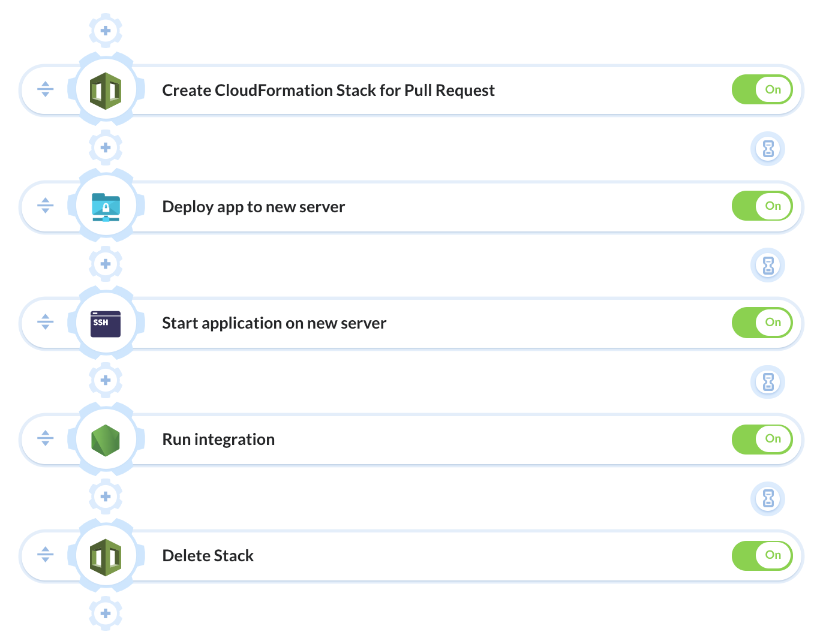The image size is (823, 644).
Task: Click the CloudFormation icon for Create CloudFormation Stack
Action: click(106, 91)
